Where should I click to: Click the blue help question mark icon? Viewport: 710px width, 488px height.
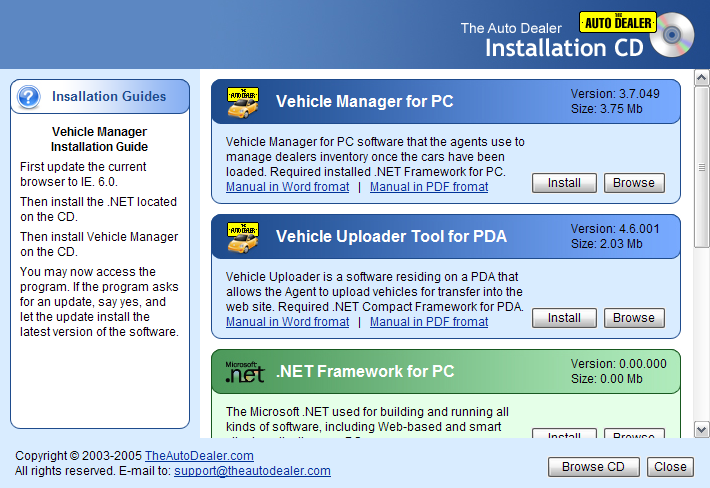(29, 96)
